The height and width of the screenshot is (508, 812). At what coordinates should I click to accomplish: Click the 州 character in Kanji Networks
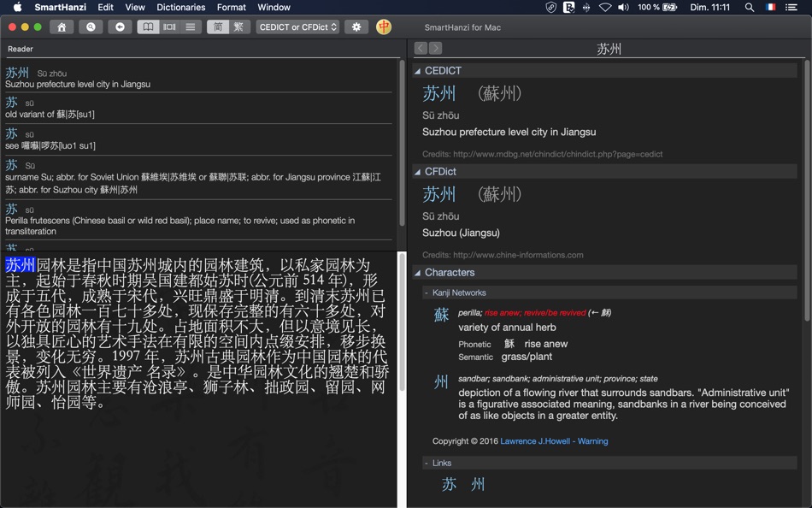[x=441, y=382]
